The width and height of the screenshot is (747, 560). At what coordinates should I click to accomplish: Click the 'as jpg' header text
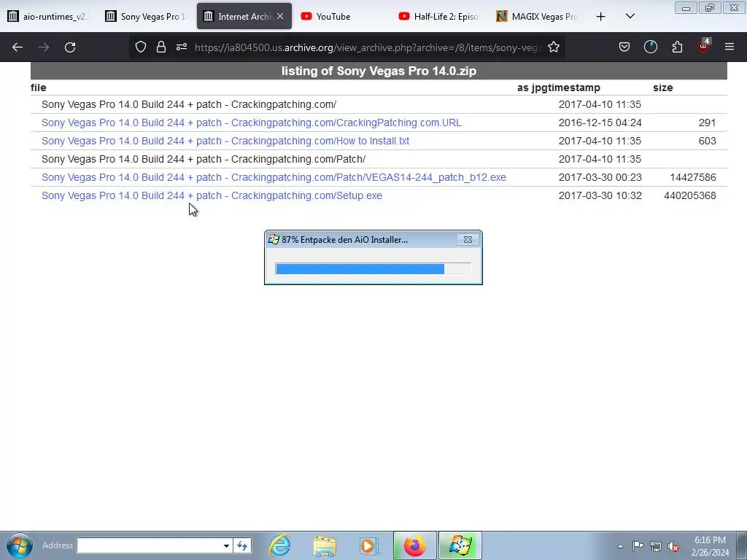[533, 87]
